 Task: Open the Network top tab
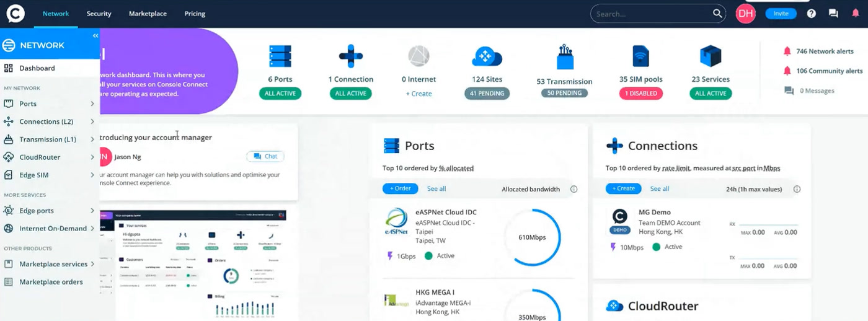[x=56, y=14]
